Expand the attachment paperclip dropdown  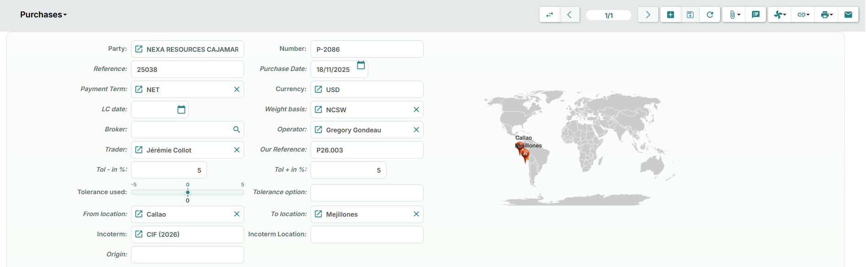[x=734, y=15]
